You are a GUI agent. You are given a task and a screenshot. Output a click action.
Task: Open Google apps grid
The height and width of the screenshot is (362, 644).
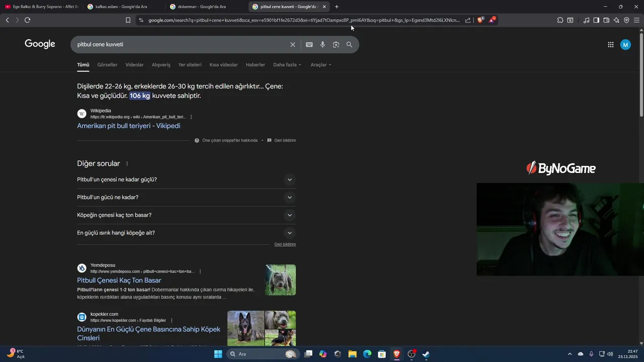click(611, 45)
